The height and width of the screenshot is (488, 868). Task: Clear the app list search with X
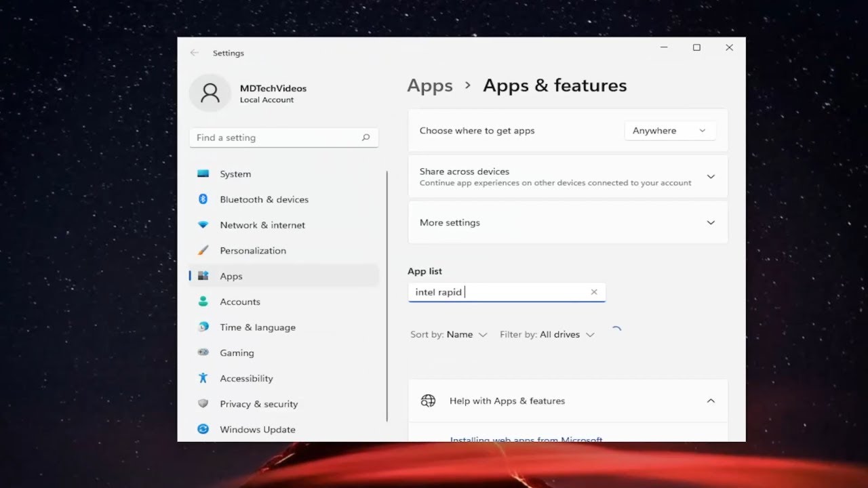tap(594, 292)
